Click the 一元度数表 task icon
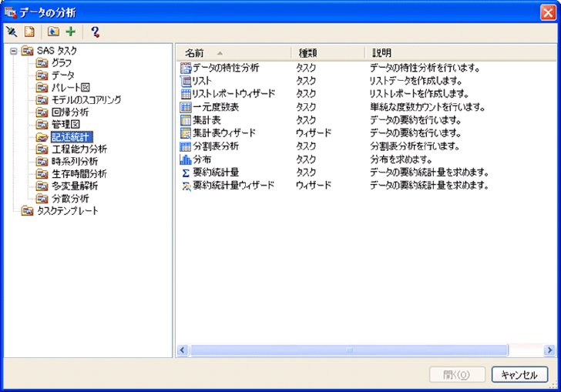The image size is (561, 392). (186, 107)
